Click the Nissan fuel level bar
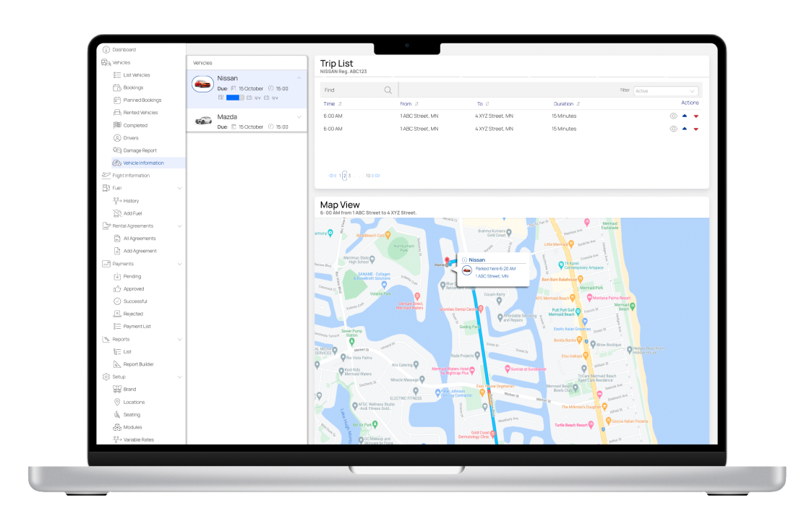This screenshot has height=532, width=812. tap(235, 98)
